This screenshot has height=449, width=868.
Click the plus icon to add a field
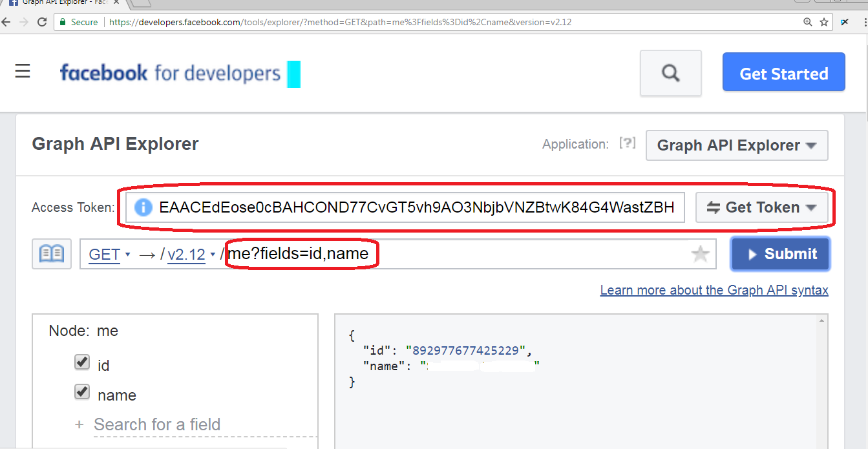(x=79, y=424)
